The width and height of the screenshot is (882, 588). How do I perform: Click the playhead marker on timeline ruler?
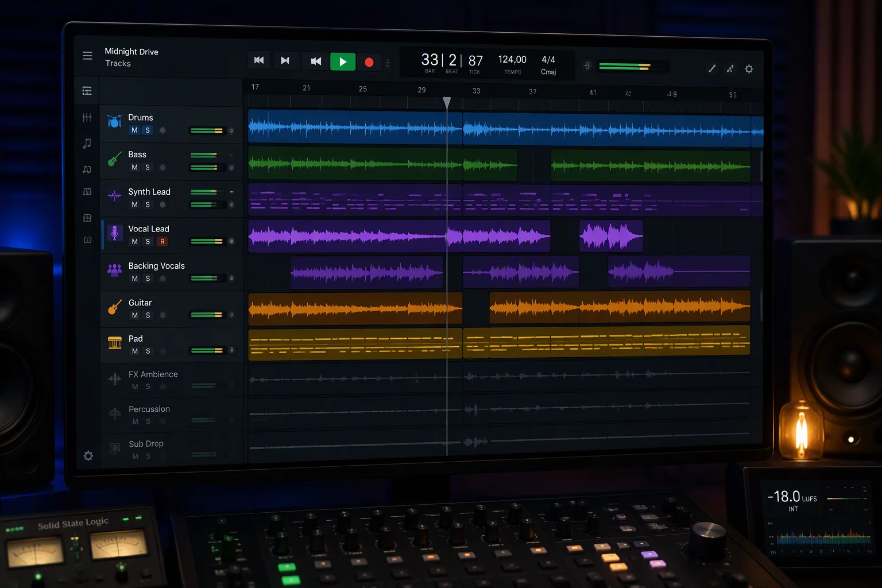click(x=447, y=103)
